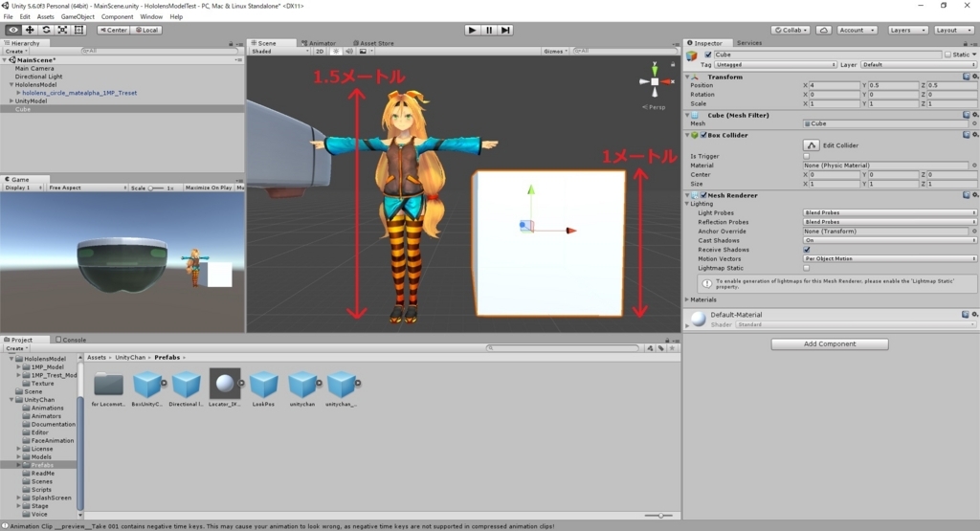Image resolution: width=980 pixels, height=531 pixels.
Task: Toggle scene audio speaker icon
Action: (x=349, y=52)
